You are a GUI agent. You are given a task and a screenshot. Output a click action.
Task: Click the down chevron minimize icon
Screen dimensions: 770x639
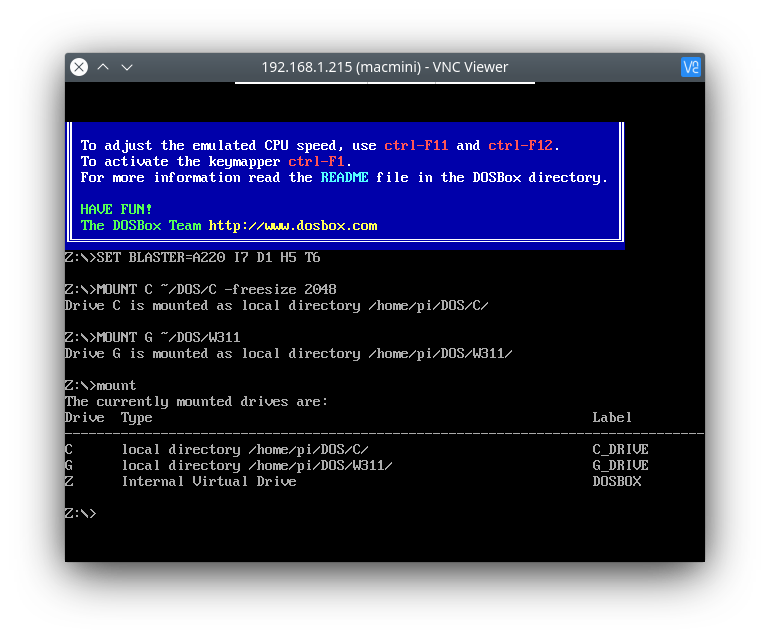click(127, 67)
